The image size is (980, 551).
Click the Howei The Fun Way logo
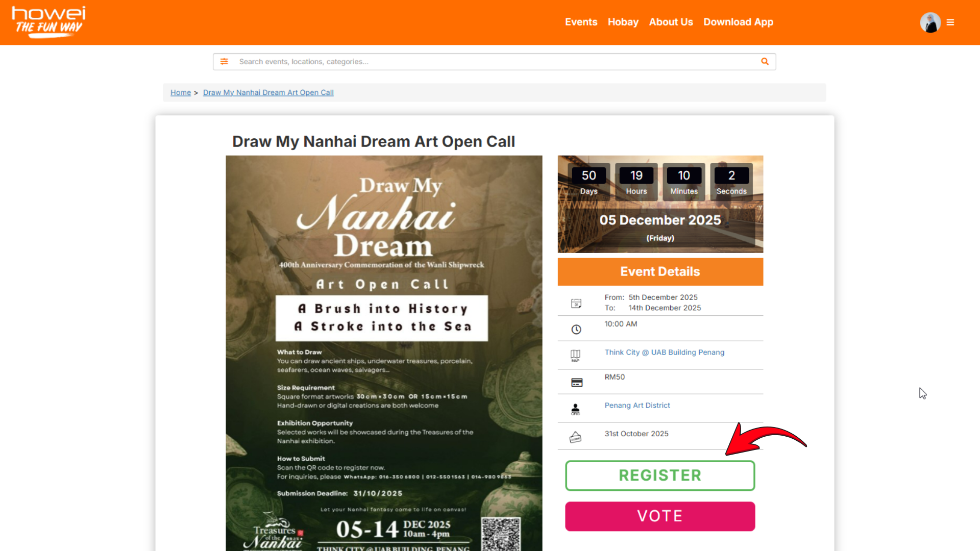(x=48, y=22)
